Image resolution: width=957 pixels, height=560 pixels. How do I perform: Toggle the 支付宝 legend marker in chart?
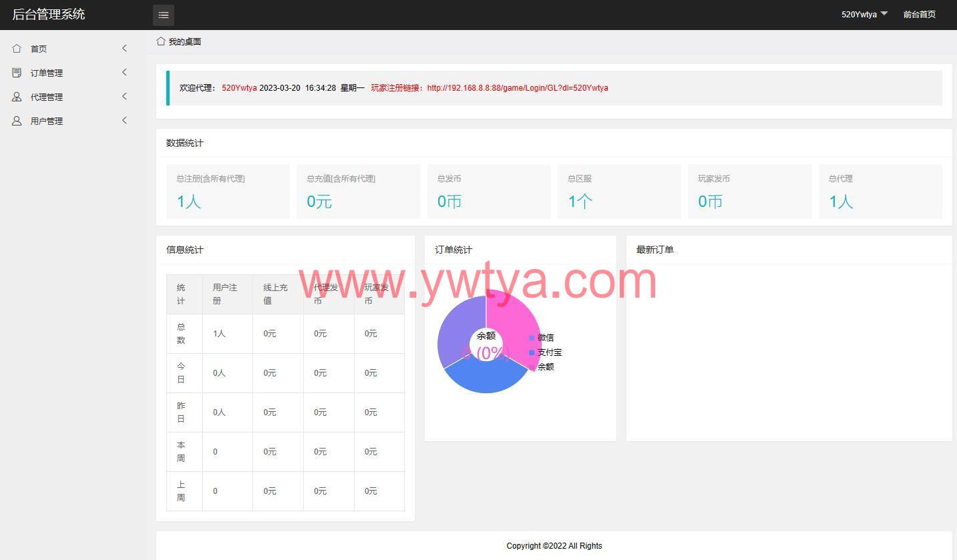click(532, 352)
